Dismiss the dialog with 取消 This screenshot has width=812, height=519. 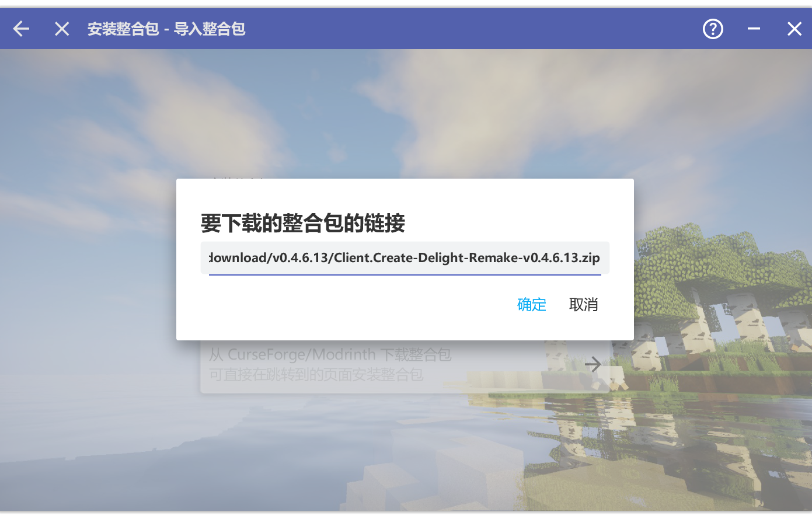click(x=583, y=304)
